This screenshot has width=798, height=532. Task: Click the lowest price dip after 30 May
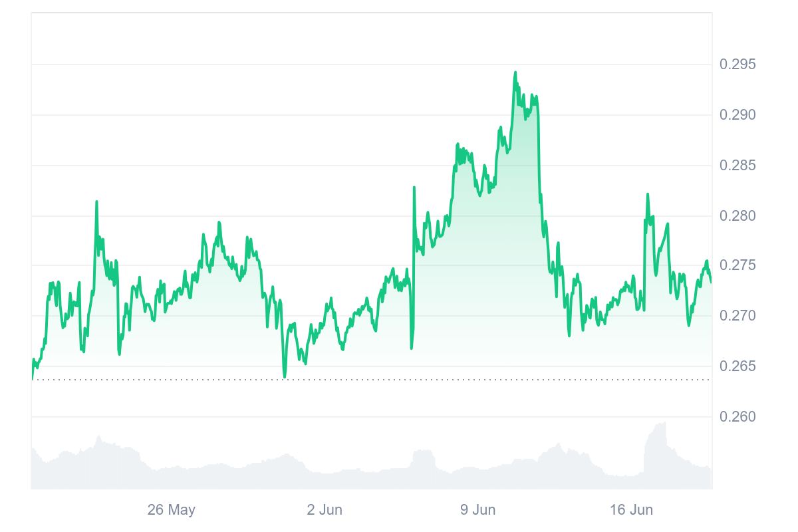[285, 377]
